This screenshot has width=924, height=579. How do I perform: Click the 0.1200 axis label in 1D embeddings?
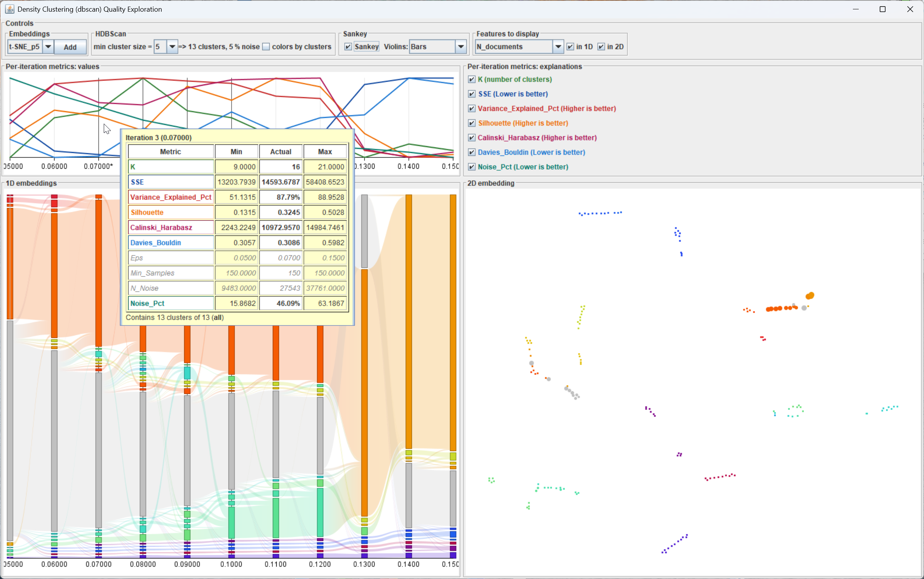point(320,564)
